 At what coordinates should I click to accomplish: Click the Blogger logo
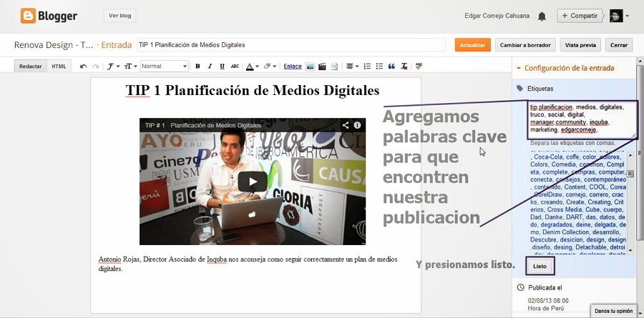click(49, 16)
